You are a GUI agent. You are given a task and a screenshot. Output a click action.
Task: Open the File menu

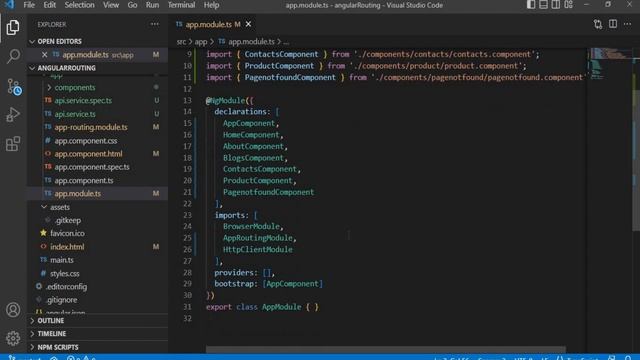click(29, 5)
